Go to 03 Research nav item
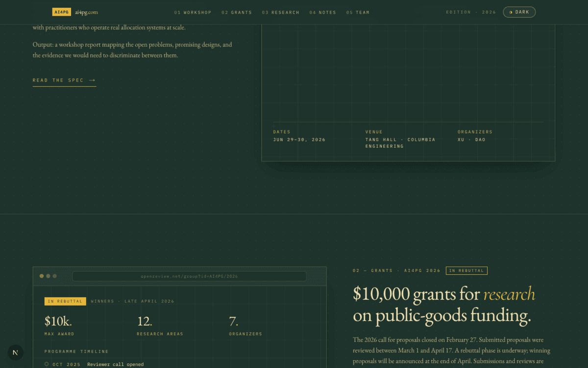The image size is (588, 368). [x=280, y=12]
